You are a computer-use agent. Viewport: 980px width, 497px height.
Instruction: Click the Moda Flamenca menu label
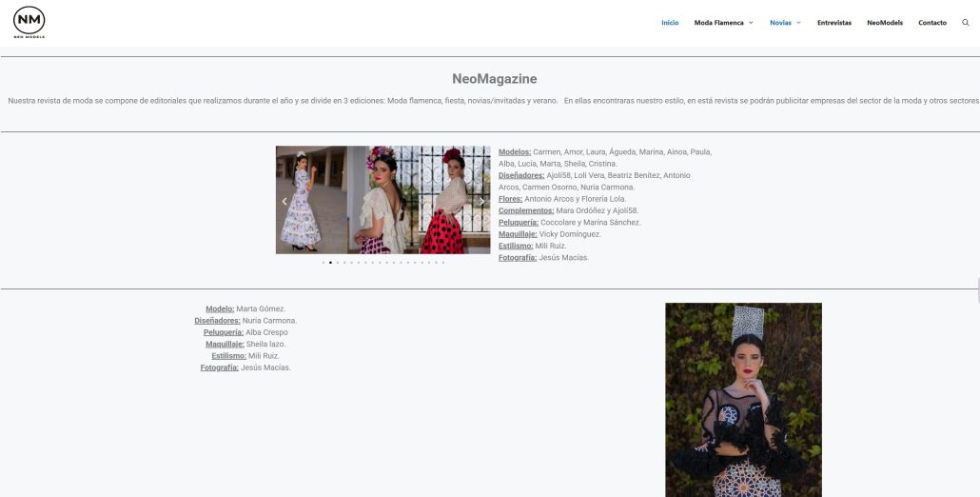pyautogui.click(x=718, y=23)
